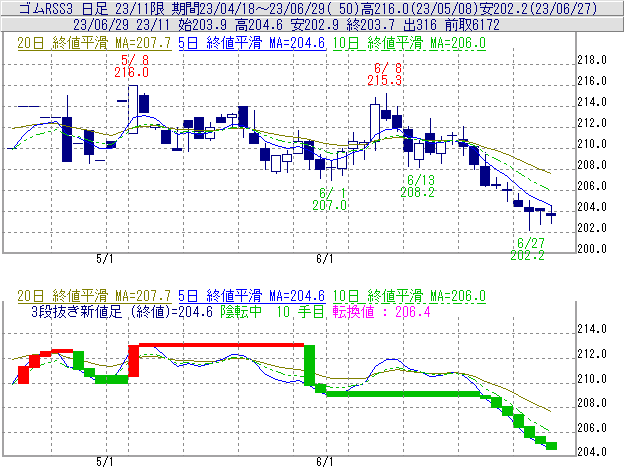Click the 6/27 202.2 low price annotation

coord(528,249)
